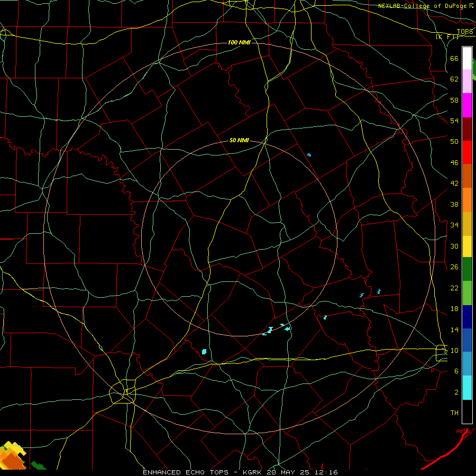Click the light pink legend swatch
Screen dimensions: 476x476
click(467, 81)
